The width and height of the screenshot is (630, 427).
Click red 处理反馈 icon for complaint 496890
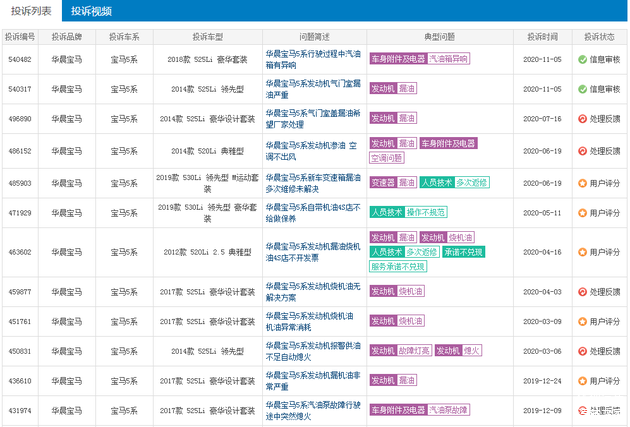(x=582, y=118)
